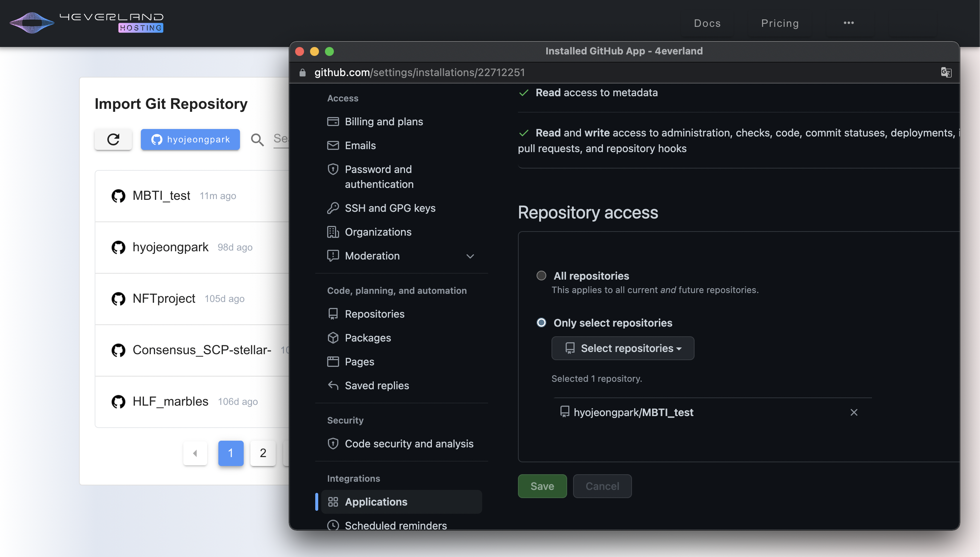Click the search magnifier icon
Image resolution: width=980 pixels, height=557 pixels.
(x=257, y=140)
